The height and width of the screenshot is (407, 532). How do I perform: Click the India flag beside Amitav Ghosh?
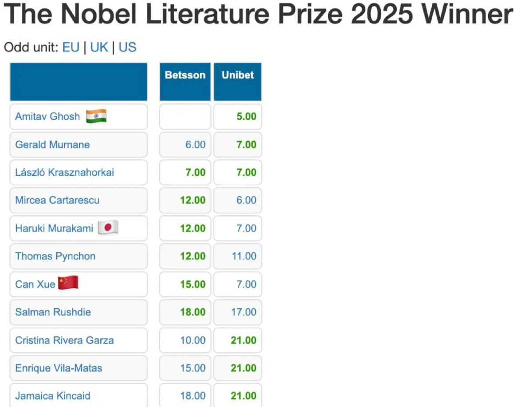pos(96,116)
